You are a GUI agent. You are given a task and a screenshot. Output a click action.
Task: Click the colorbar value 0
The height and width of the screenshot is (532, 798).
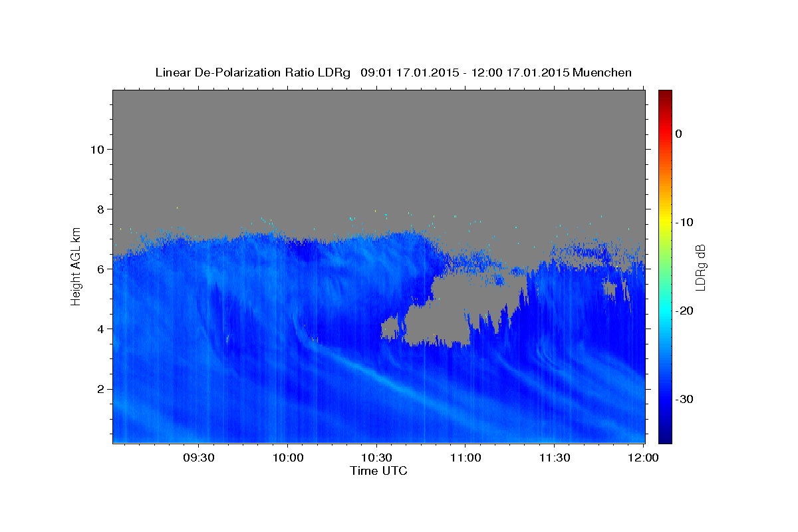(679, 134)
